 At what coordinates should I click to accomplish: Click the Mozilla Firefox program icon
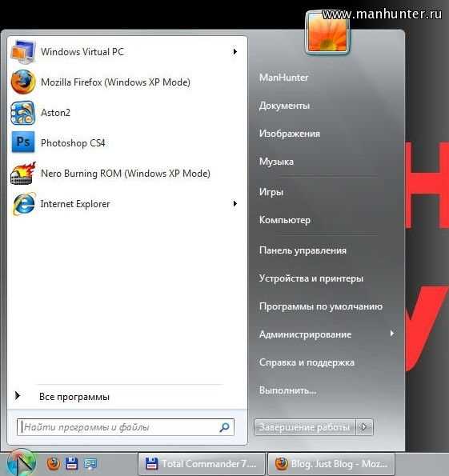22,82
